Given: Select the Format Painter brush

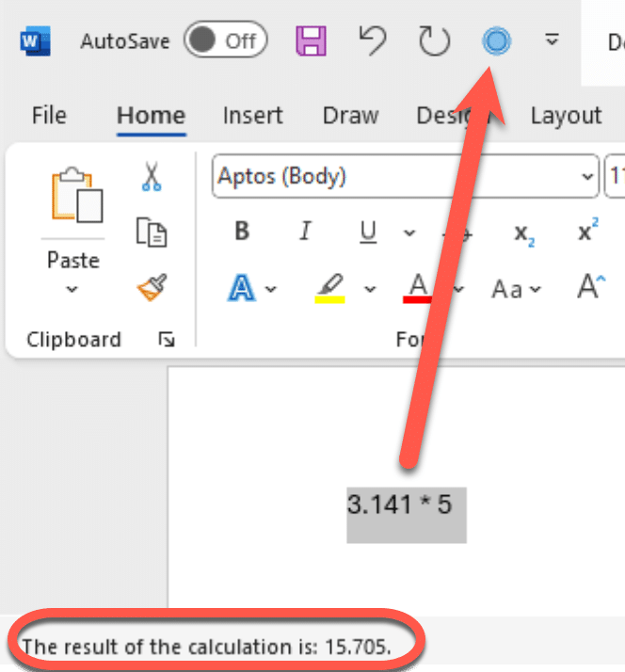Looking at the screenshot, I should click(152, 287).
